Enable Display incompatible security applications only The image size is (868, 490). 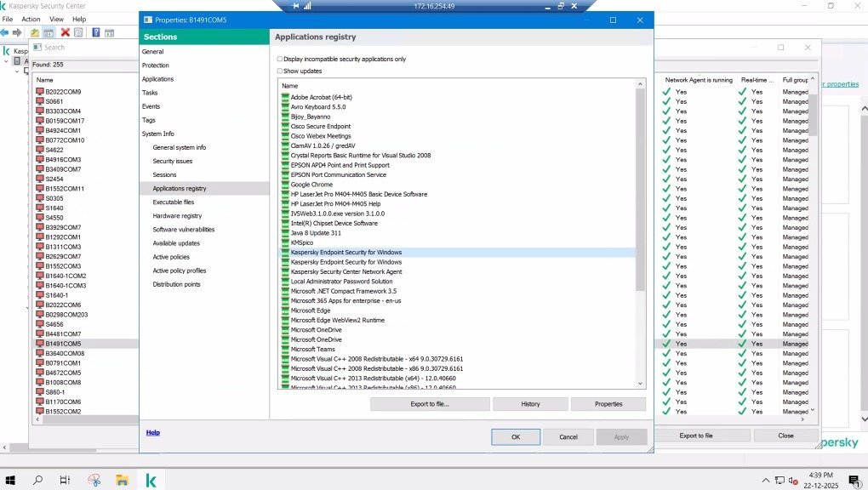(x=280, y=59)
